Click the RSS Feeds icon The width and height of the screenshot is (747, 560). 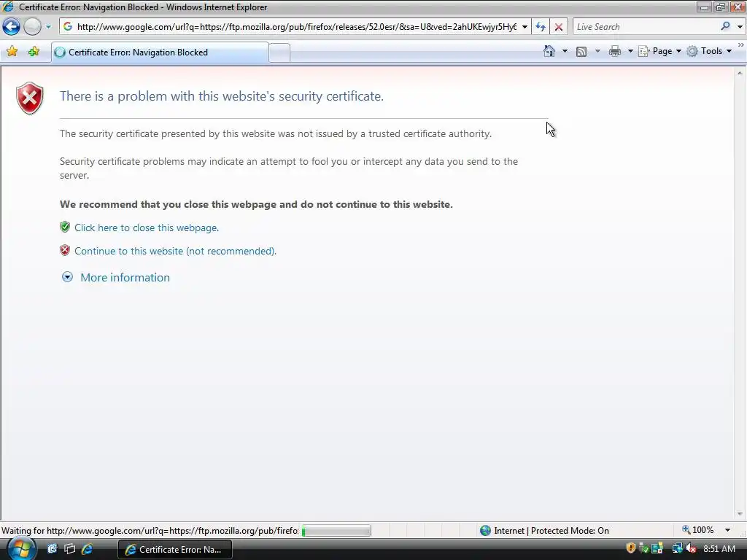[581, 52]
